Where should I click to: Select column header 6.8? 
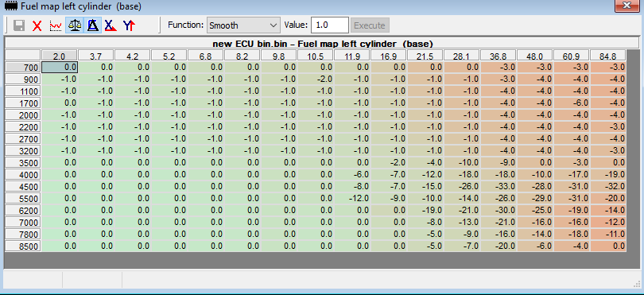click(x=206, y=56)
